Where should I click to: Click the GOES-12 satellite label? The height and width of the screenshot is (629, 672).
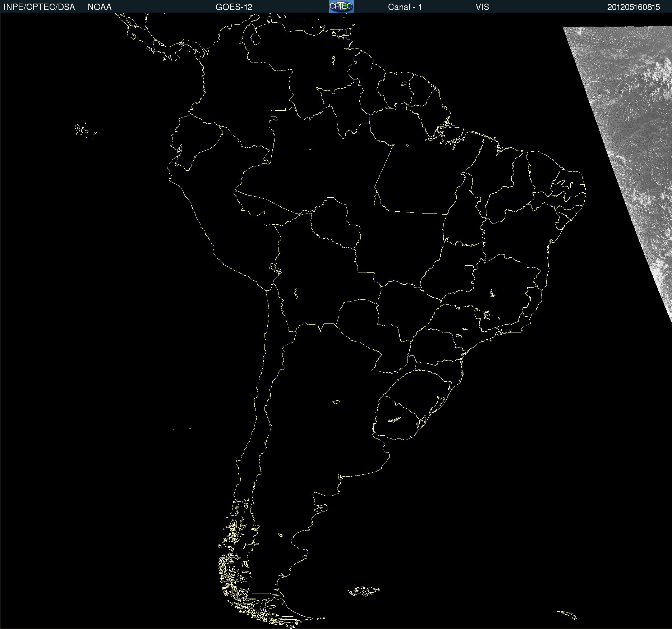234,7
